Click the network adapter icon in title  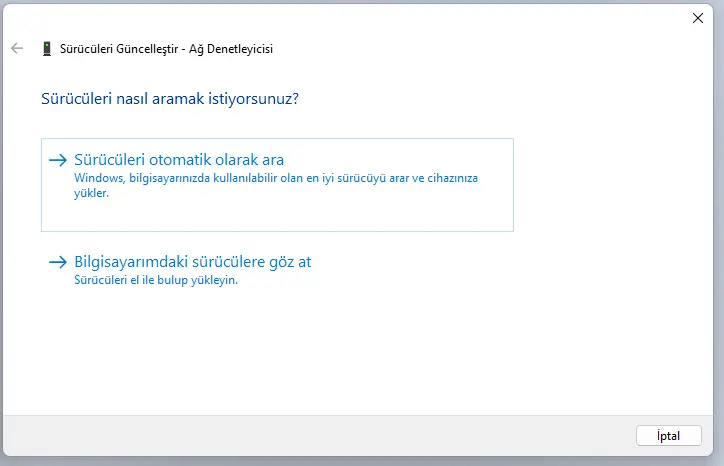[47, 48]
